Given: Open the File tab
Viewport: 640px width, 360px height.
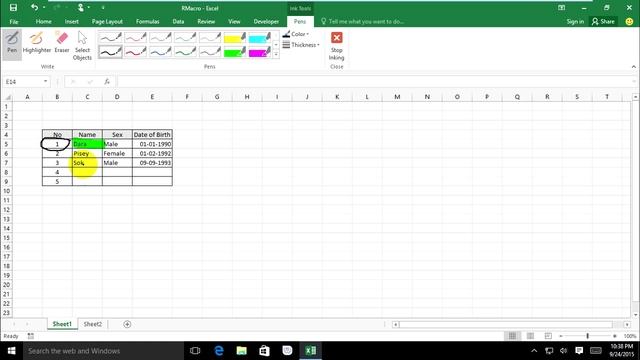Looking at the screenshot, I should click(x=14, y=22).
